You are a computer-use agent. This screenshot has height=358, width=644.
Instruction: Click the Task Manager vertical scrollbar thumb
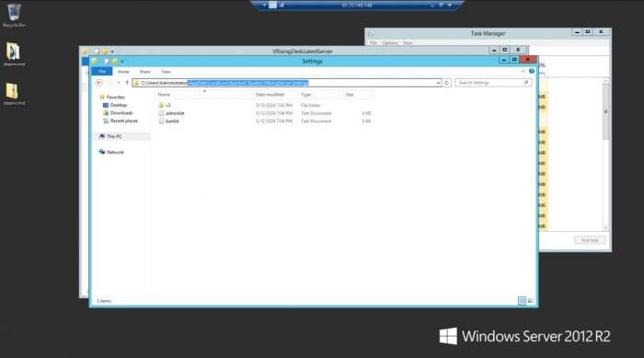pos(605,111)
